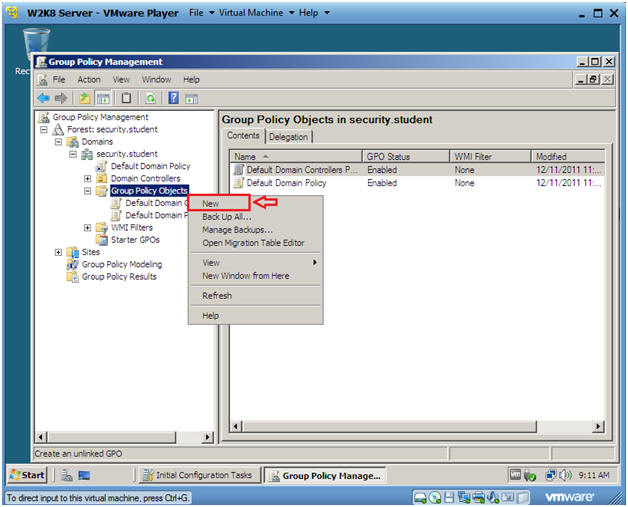Click the Server Manager quick launch icon
Viewport: 628px width, 507px height.
(x=67, y=475)
